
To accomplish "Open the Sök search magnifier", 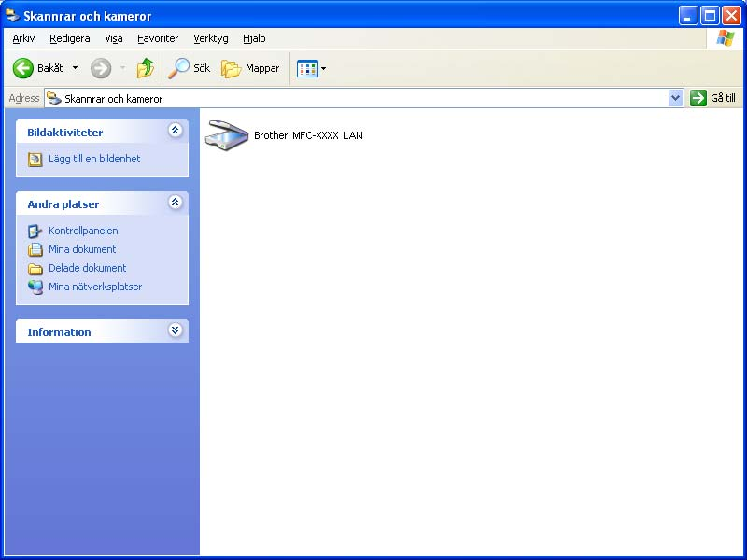I will pos(178,68).
